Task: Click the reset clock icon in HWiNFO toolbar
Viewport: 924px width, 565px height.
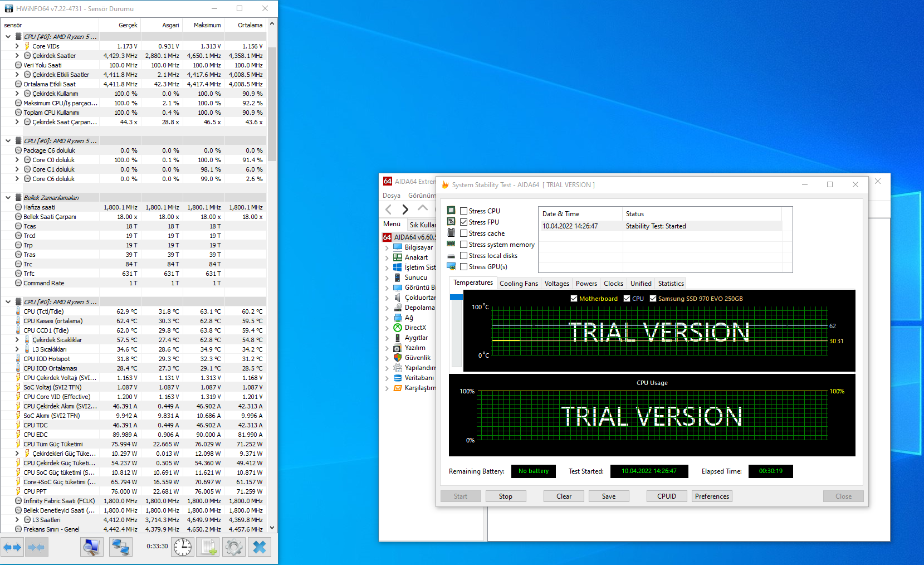Action: 183,547
